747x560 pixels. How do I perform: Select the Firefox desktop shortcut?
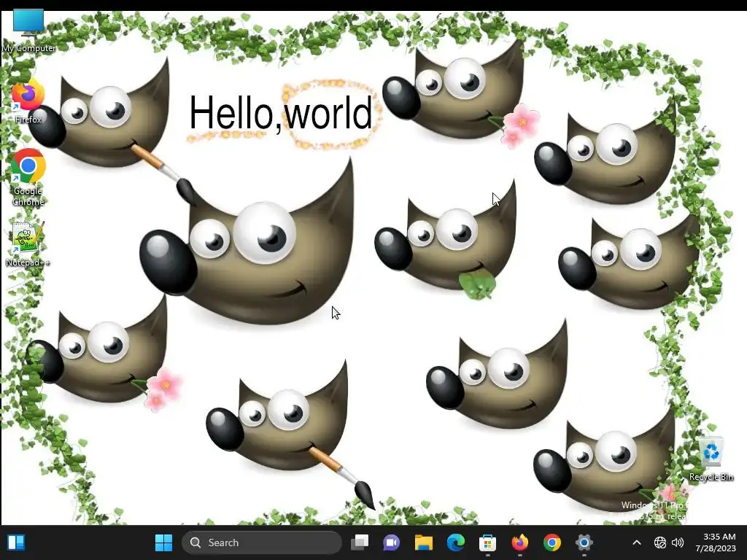point(28,102)
